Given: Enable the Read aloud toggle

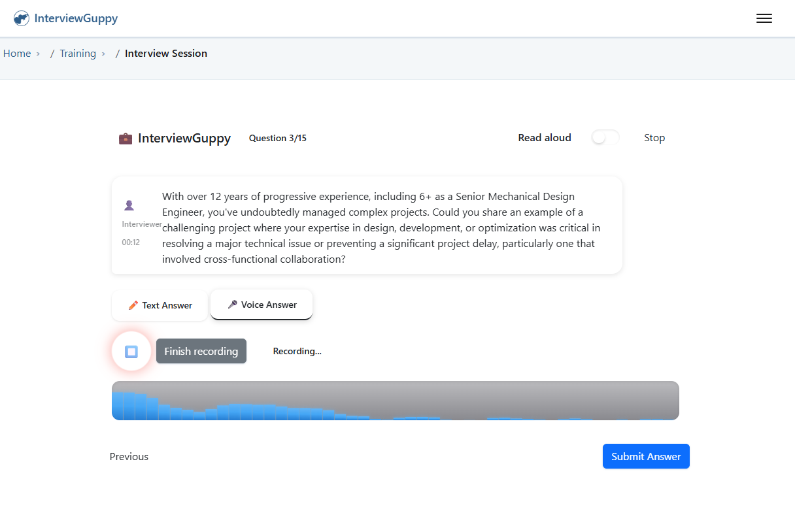Looking at the screenshot, I should [x=605, y=137].
